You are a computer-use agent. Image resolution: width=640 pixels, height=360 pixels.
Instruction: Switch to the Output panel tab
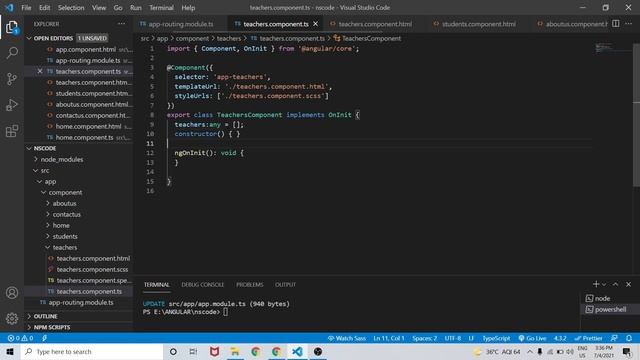(x=285, y=284)
